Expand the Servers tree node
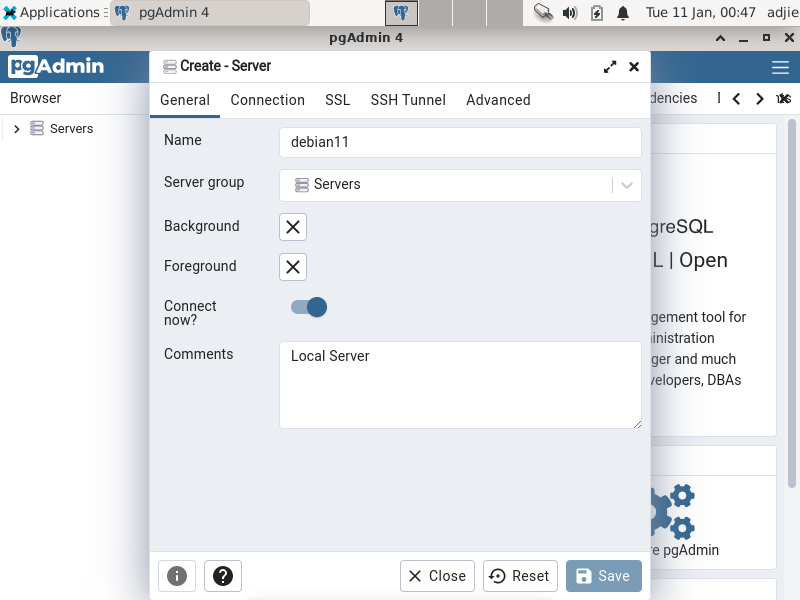The height and width of the screenshot is (600, 800). 16,129
